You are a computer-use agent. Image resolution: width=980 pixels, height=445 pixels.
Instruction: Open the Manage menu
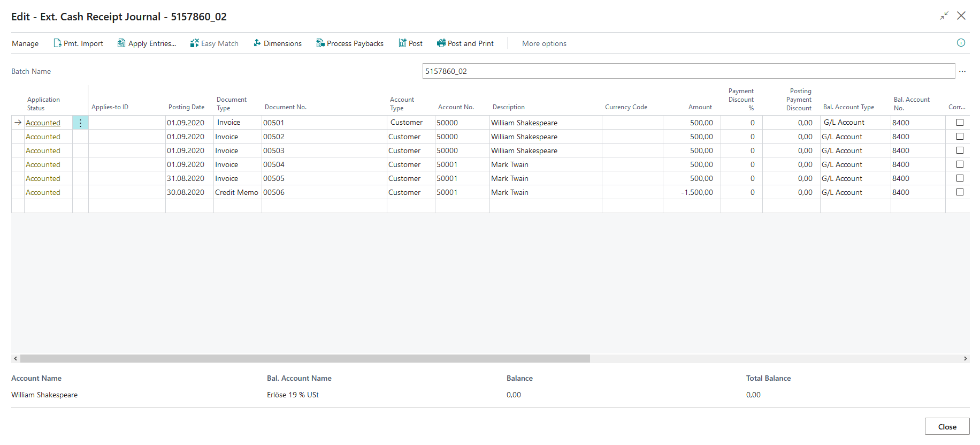25,43
